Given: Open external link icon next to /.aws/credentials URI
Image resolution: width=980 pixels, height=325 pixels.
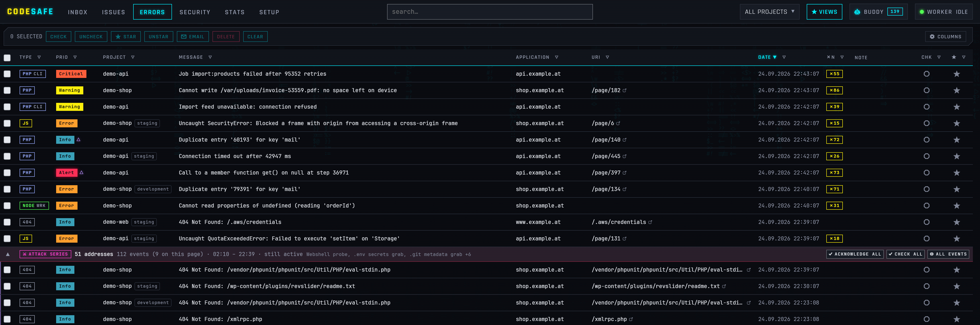Looking at the screenshot, I should tap(650, 222).
